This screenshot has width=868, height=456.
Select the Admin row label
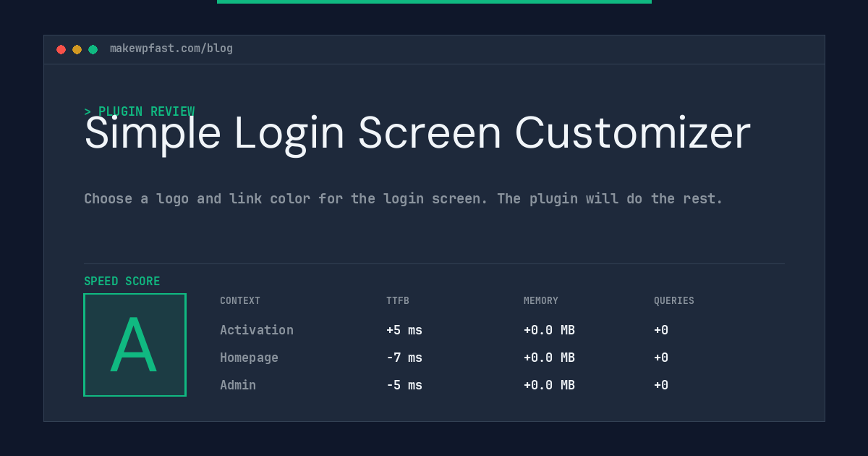(238, 385)
